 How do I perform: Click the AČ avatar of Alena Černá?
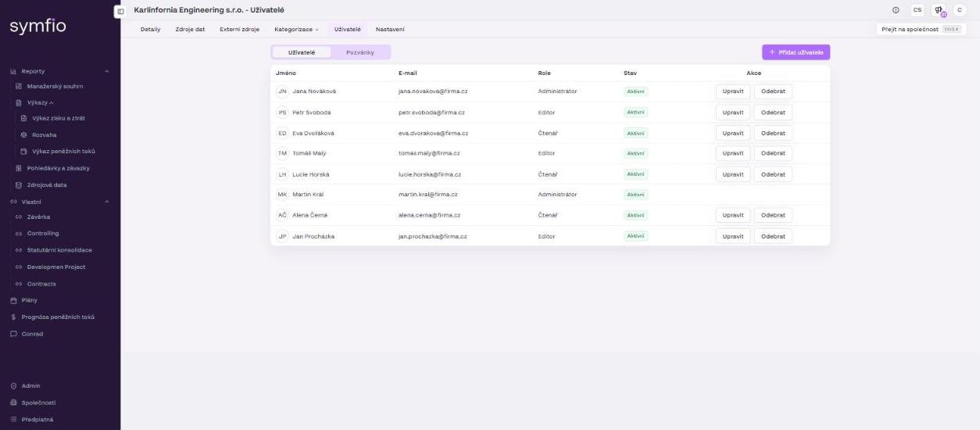282,215
